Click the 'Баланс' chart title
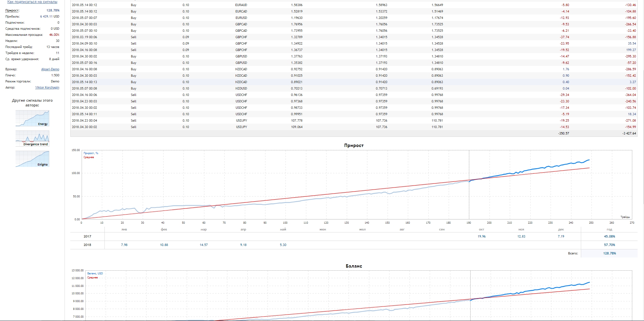Screen dimensions: 644x321 click(x=354, y=266)
